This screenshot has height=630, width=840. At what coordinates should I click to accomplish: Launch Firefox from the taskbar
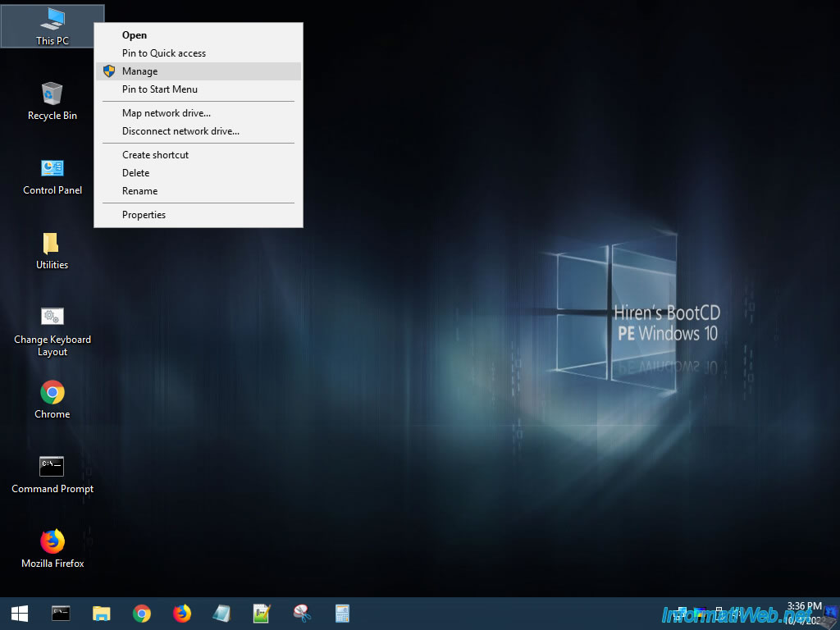pyautogui.click(x=182, y=614)
